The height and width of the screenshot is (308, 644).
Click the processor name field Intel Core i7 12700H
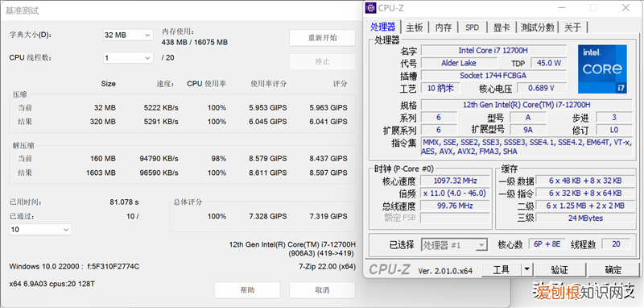click(x=493, y=51)
